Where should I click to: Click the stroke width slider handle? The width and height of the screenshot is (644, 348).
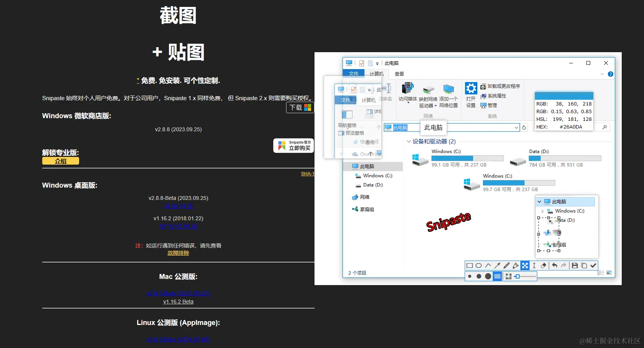(x=518, y=276)
